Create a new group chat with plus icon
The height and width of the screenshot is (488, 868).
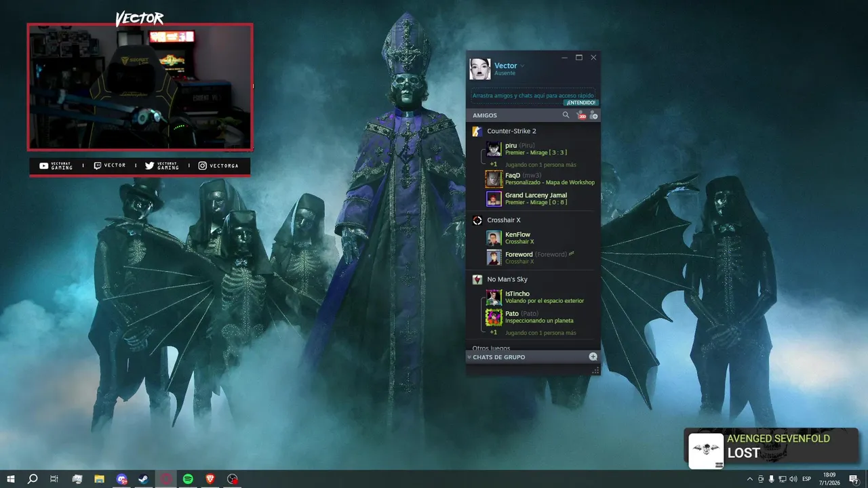[x=593, y=357]
